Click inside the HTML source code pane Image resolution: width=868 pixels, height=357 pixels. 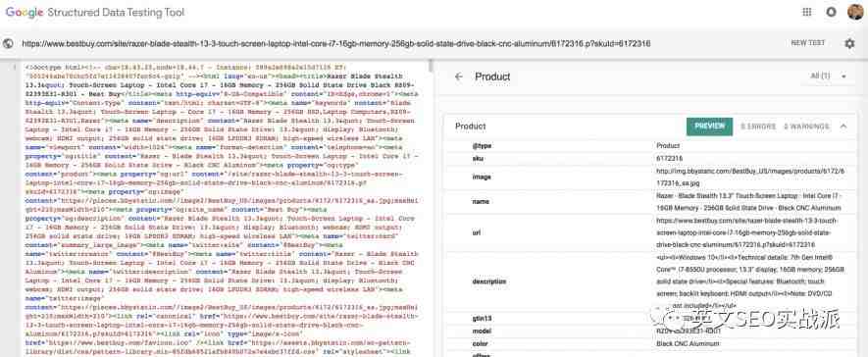click(222, 210)
